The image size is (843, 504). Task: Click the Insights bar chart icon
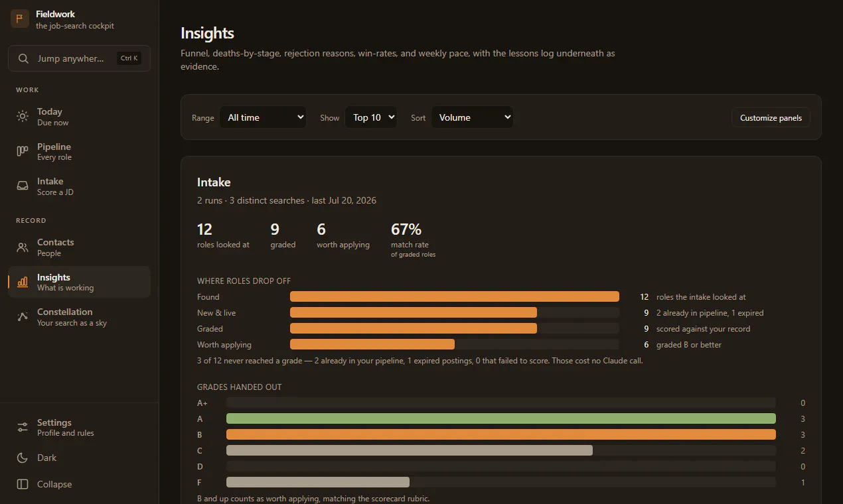[23, 282]
